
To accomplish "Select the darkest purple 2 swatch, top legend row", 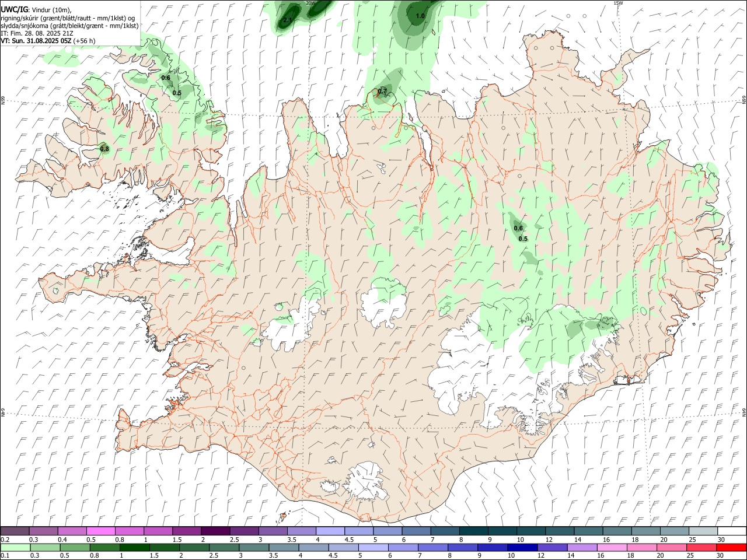I will coord(215,531).
